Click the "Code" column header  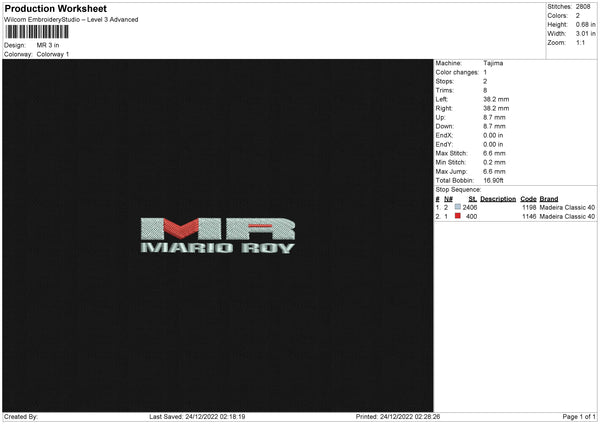coord(528,199)
